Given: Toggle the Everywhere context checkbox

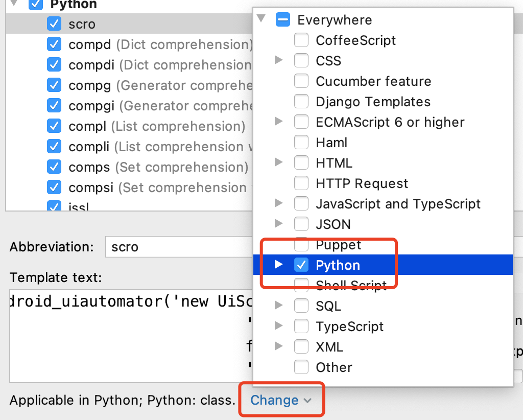Looking at the screenshot, I should [283, 19].
